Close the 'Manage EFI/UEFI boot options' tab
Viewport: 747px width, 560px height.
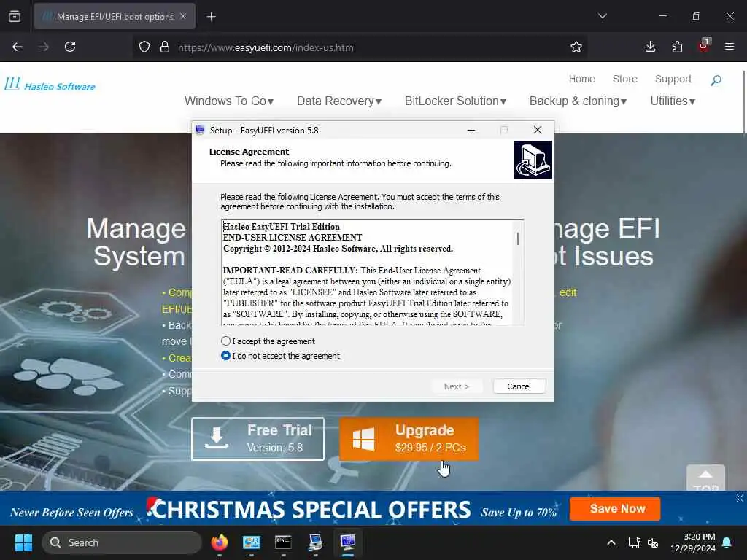[183, 16]
